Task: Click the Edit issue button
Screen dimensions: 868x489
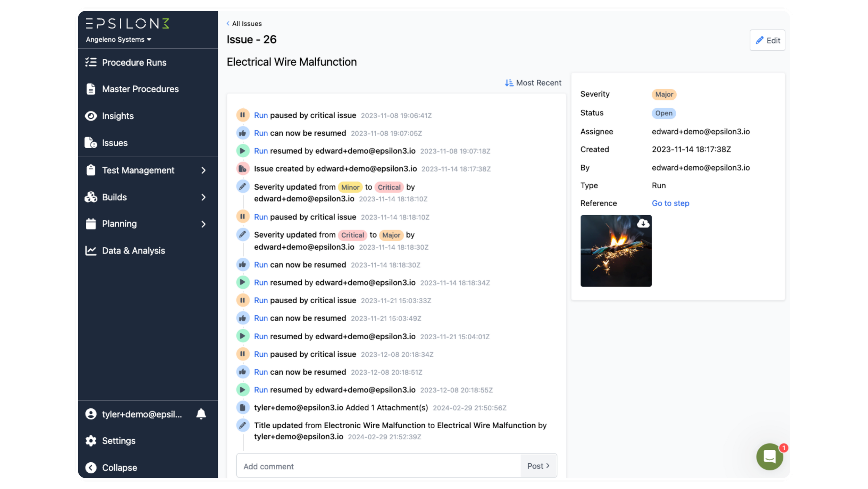Action: point(767,41)
